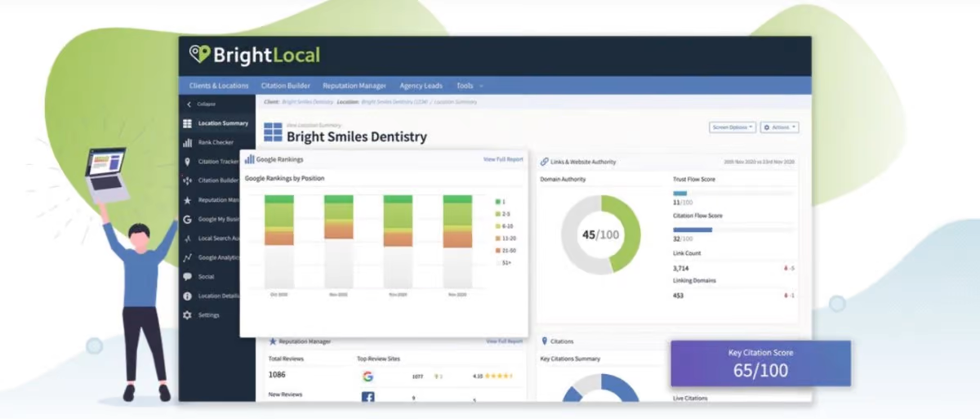Click the green position 1 legend swatch
Viewport: 980px width, 419px height.
tap(497, 201)
